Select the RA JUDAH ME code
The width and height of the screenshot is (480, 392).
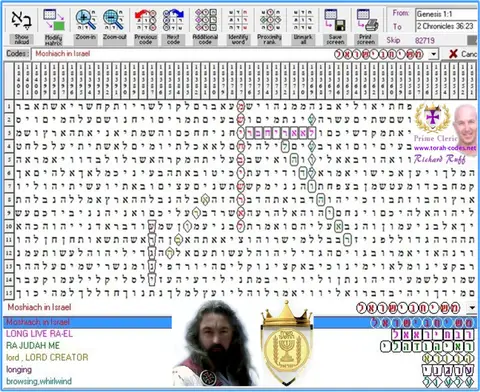(33, 345)
